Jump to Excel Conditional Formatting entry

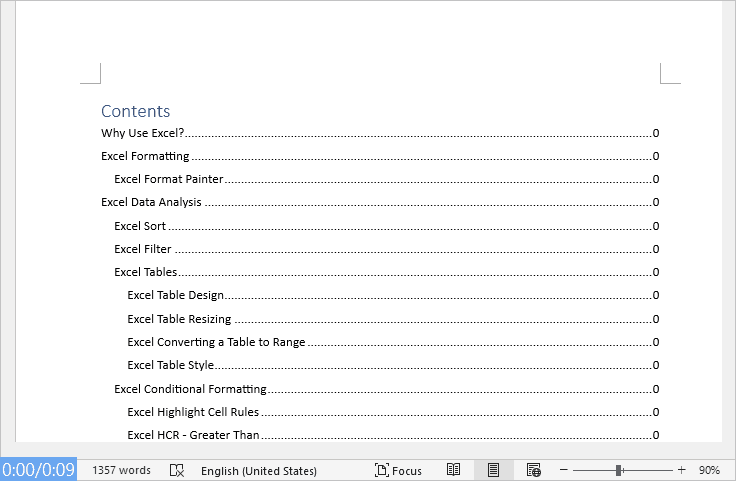pos(190,389)
